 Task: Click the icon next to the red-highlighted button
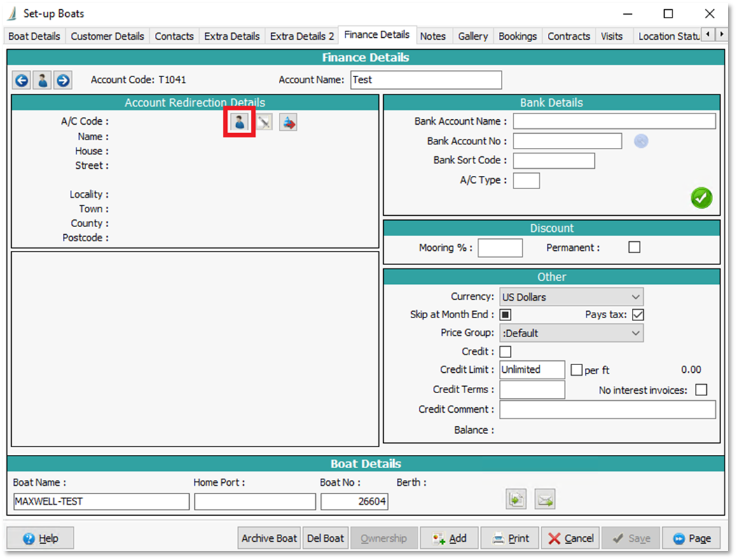point(264,123)
